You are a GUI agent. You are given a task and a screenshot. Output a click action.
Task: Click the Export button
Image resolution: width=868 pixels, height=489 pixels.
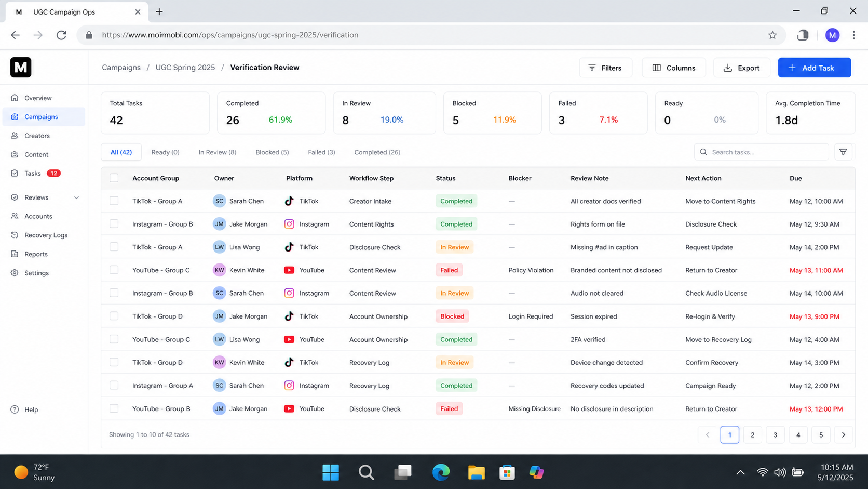pos(741,68)
